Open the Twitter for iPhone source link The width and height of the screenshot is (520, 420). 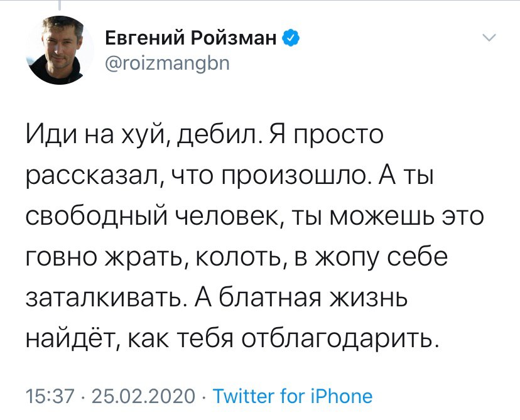point(292,396)
